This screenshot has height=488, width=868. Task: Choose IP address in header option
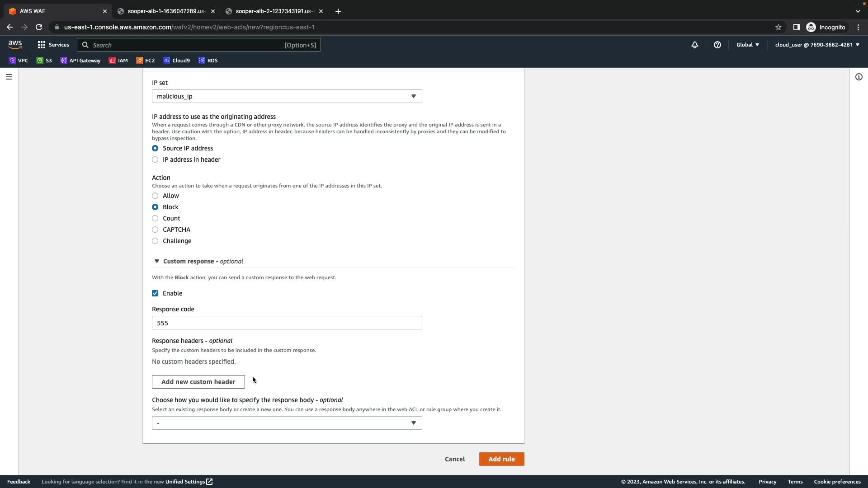pos(155,160)
